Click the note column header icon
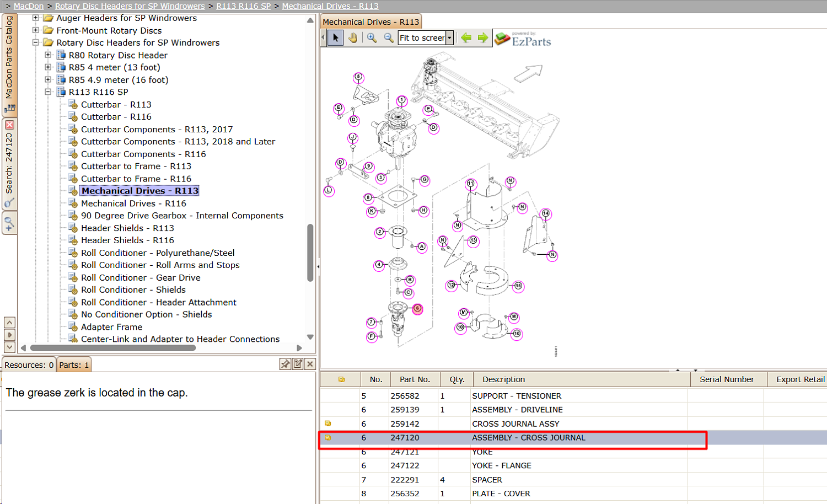Image resolution: width=827 pixels, height=504 pixels. pyautogui.click(x=341, y=379)
